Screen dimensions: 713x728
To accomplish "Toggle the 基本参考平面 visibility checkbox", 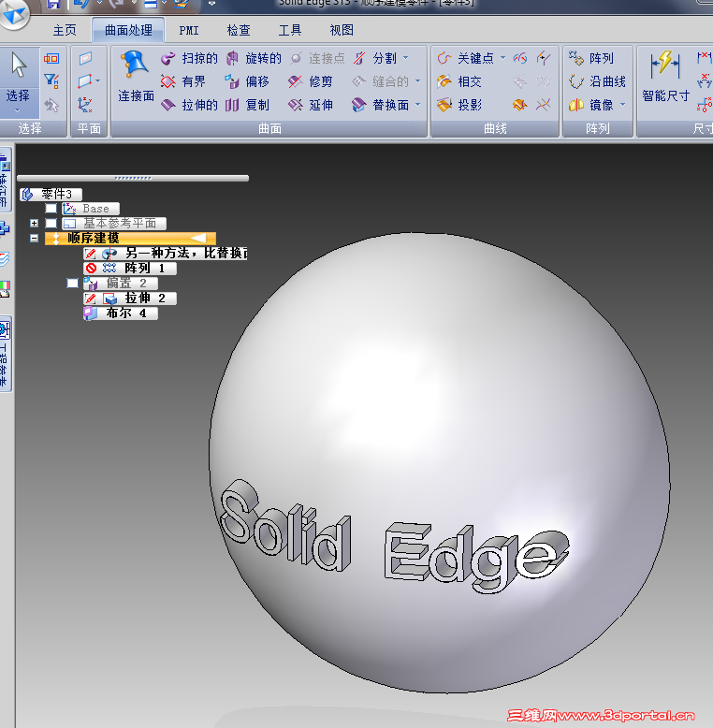I will coord(51,224).
